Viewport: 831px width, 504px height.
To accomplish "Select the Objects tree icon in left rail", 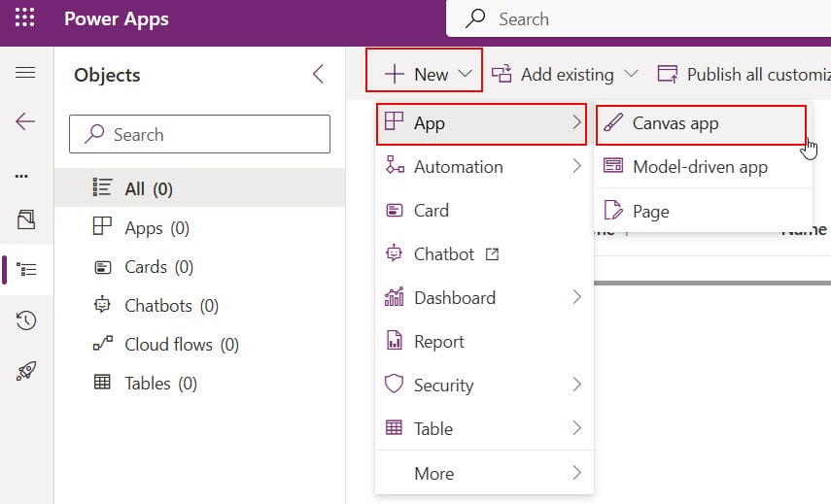I will point(26,269).
